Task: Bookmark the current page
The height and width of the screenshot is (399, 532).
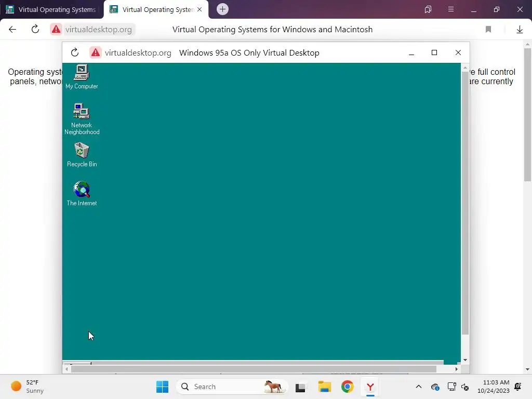Action: point(488,30)
